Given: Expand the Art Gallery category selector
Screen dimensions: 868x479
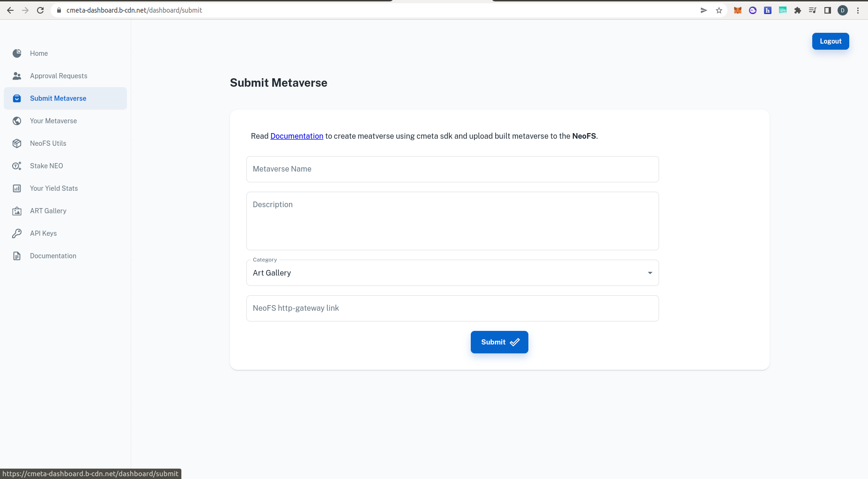Looking at the screenshot, I should [450, 273].
